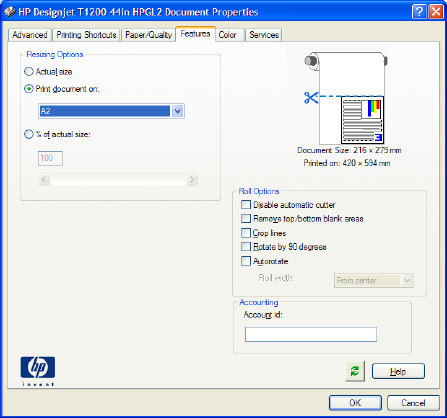Click the green refresh defaults icon
447x418 pixels.
click(355, 371)
